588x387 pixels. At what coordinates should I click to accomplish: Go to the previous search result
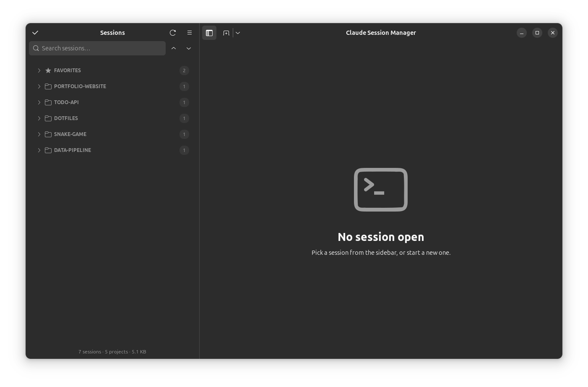tap(174, 48)
